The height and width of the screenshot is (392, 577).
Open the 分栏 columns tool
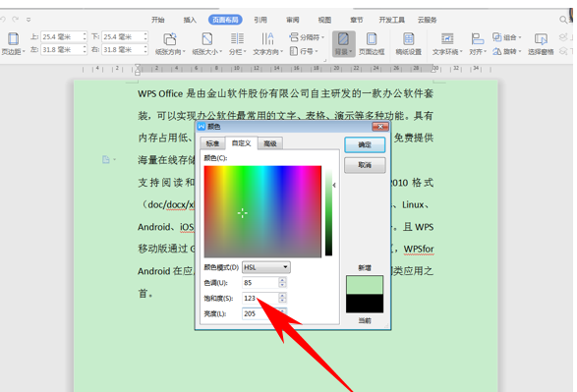point(237,43)
